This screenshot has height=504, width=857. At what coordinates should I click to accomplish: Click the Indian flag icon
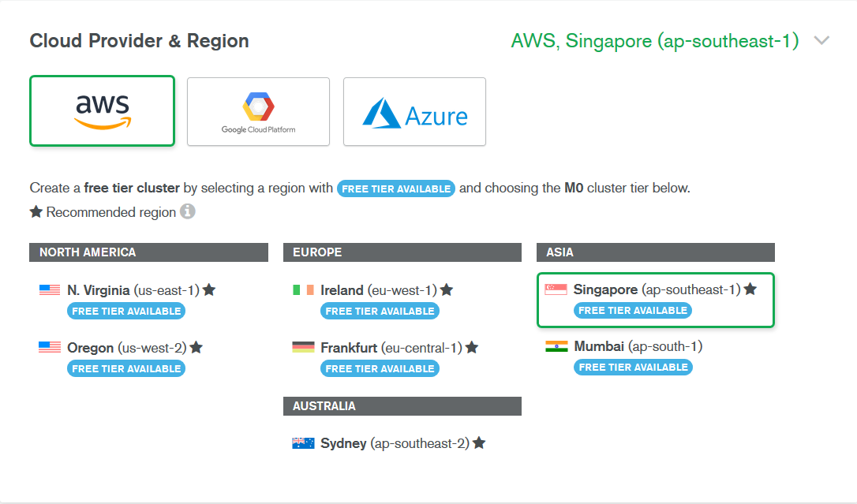(x=556, y=346)
